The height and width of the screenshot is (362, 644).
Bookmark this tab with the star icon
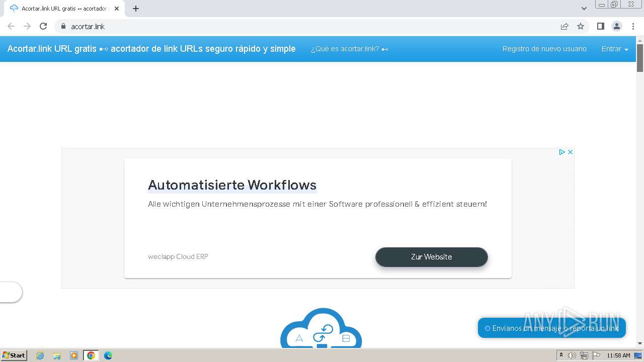point(581,26)
